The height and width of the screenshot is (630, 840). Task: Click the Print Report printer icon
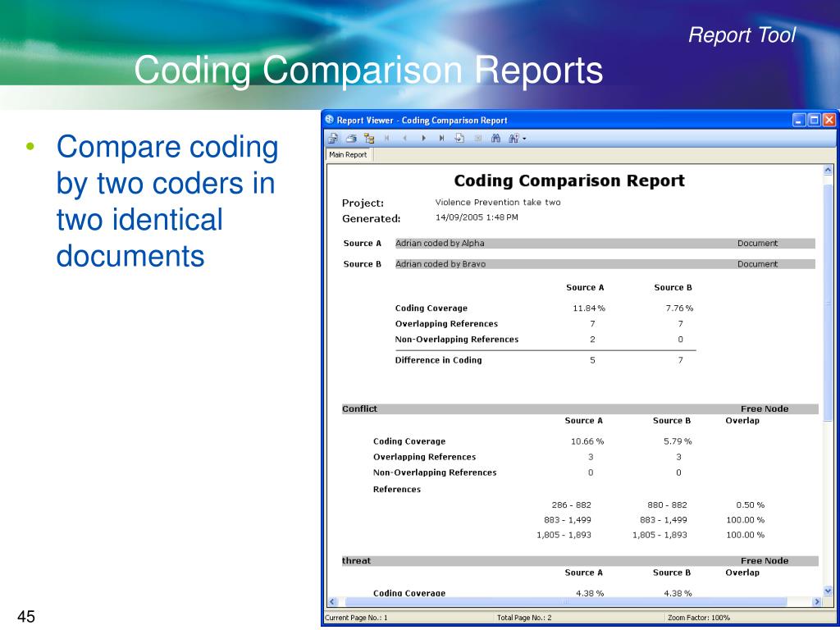pyautogui.click(x=351, y=138)
